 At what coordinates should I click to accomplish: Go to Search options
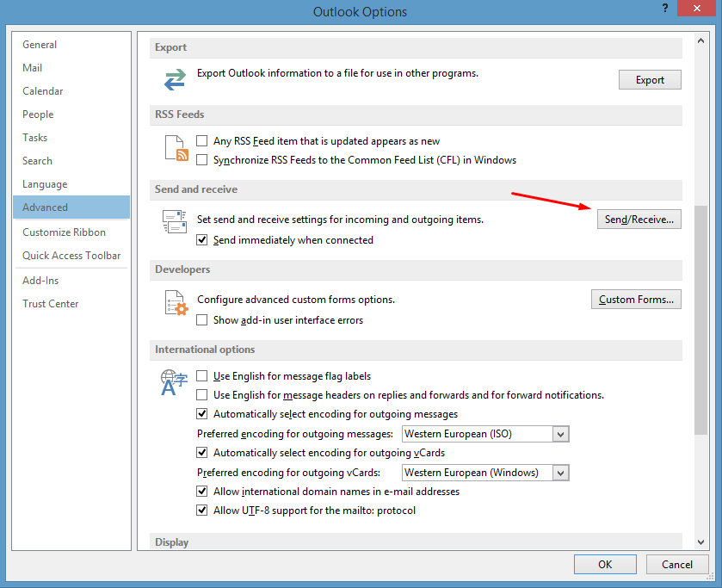click(x=71, y=161)
